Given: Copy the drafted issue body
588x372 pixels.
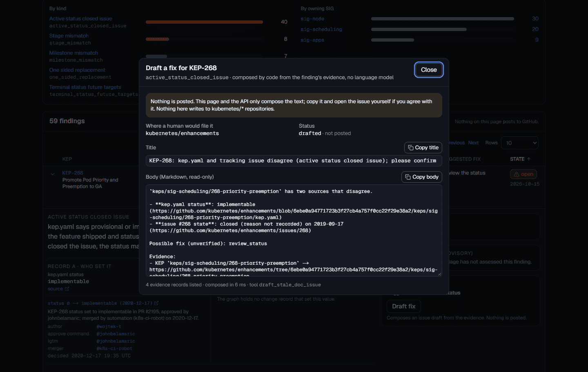Looking at the screenshot, I should tap(422, 177).
